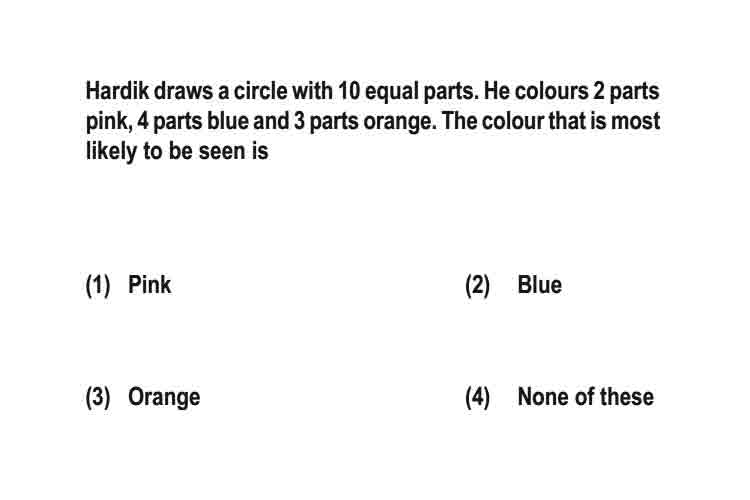Click the word draws in the question
The height and width of the screenshot is (500, 750).
pos(183,91)
